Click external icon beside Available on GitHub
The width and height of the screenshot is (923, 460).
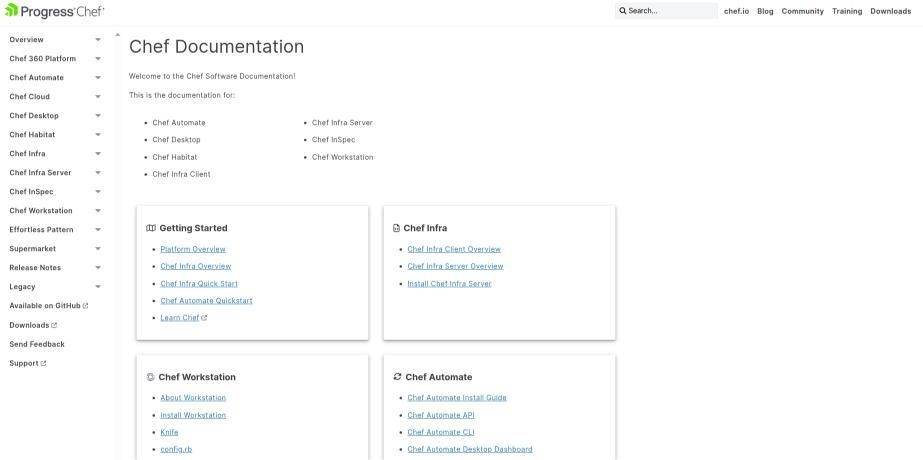[85, 306]
